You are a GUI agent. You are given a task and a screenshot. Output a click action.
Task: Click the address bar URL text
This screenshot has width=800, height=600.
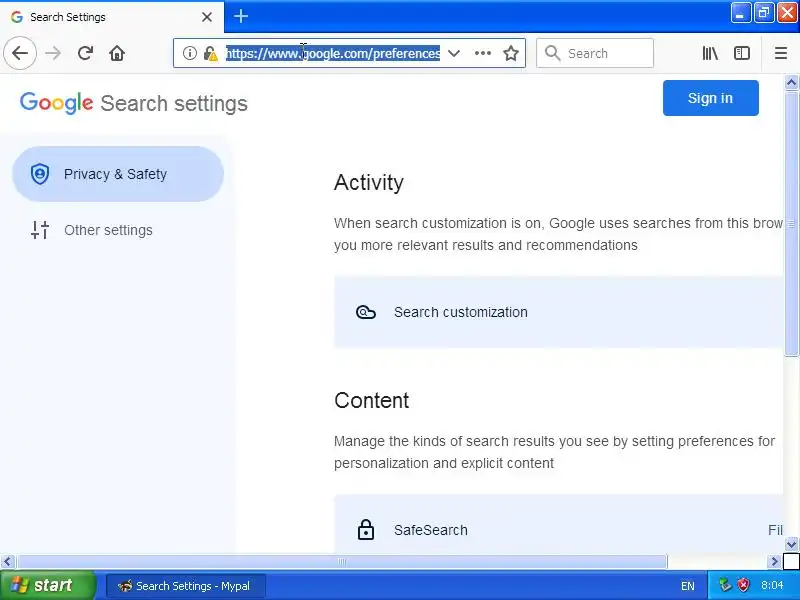coord(333,53)
